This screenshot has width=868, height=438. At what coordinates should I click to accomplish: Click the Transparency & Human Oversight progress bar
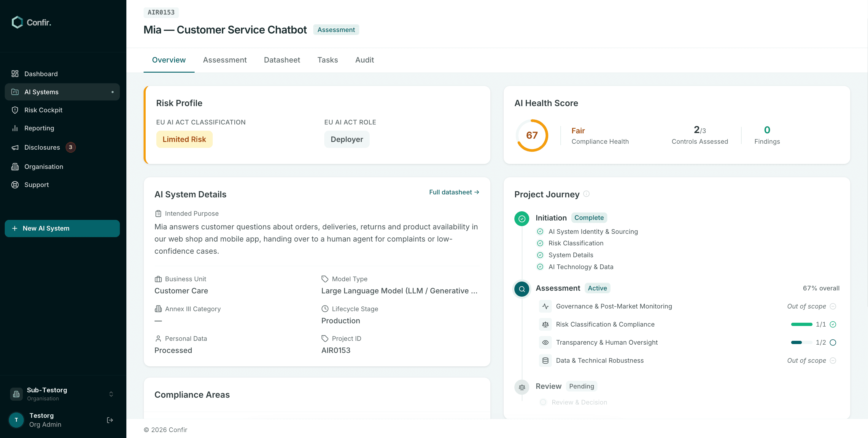802,342
